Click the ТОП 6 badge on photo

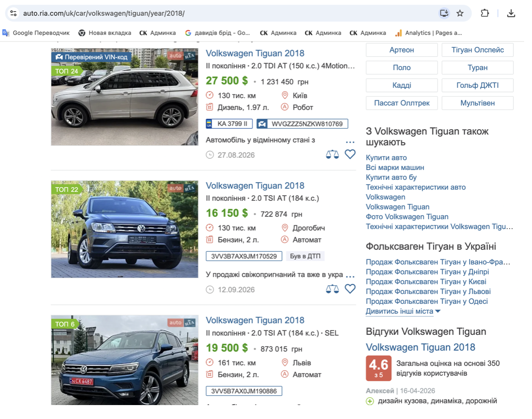click(65, 324)
